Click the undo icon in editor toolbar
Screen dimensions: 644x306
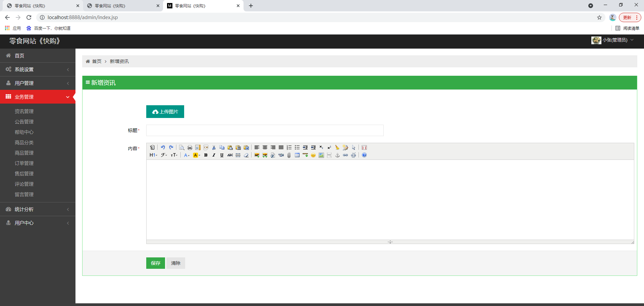pyautogui.click(x=163, y=147)
